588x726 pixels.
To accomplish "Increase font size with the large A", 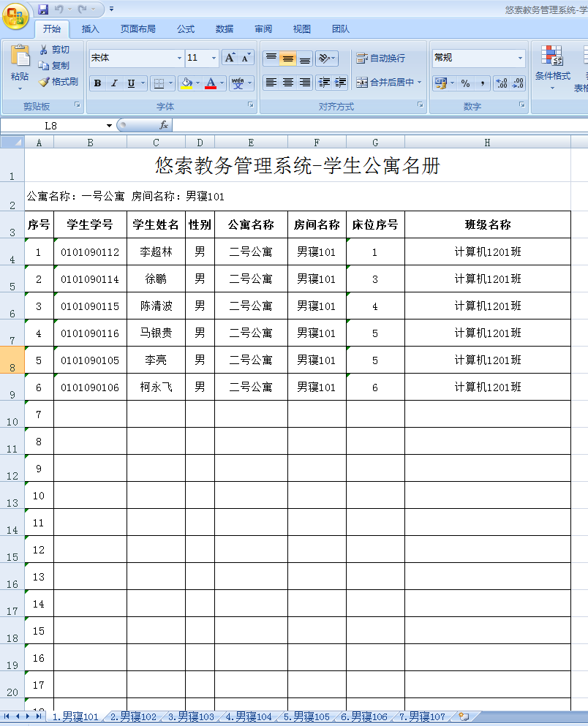I will click(230, 58).
